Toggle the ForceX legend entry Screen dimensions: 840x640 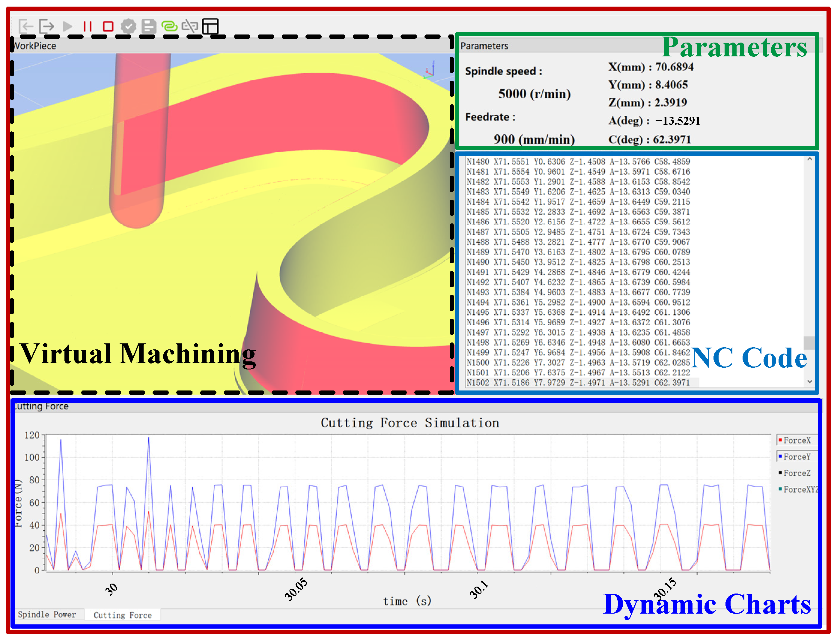(797, 440)
